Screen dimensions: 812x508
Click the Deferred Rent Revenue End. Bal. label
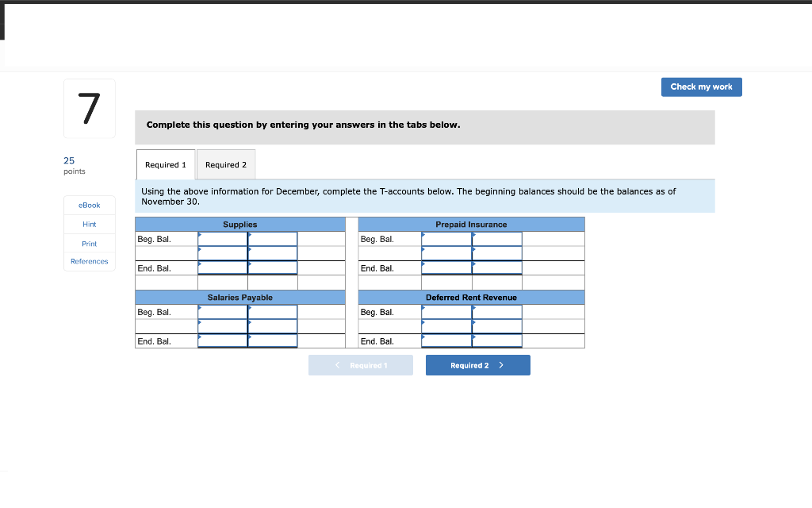[x=377, y=341]
